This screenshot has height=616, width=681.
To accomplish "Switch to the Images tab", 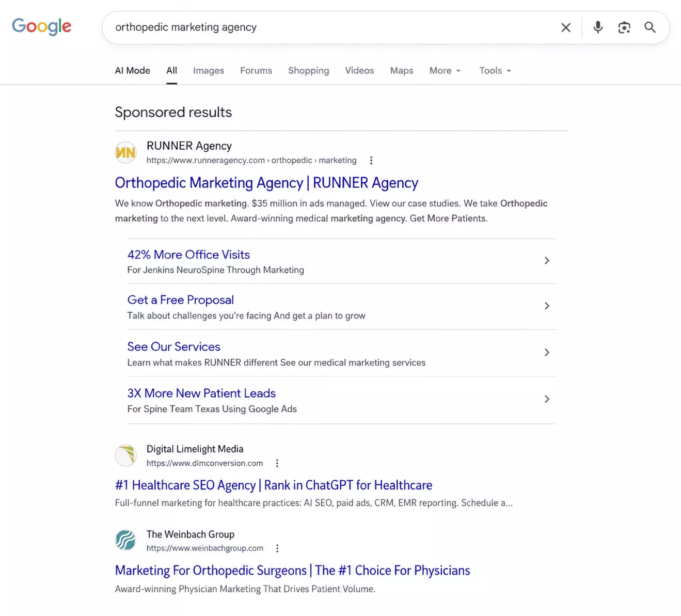I will [209, 71].
